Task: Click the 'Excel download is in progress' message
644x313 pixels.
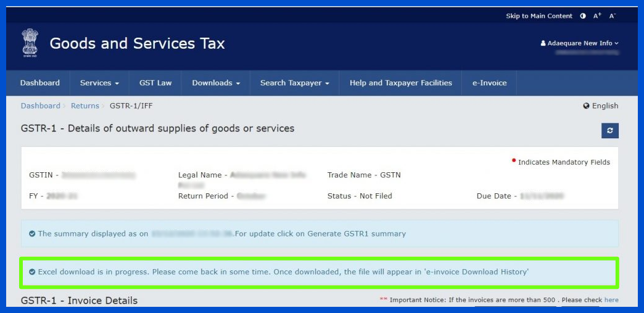Action: (x=283, y=272)
